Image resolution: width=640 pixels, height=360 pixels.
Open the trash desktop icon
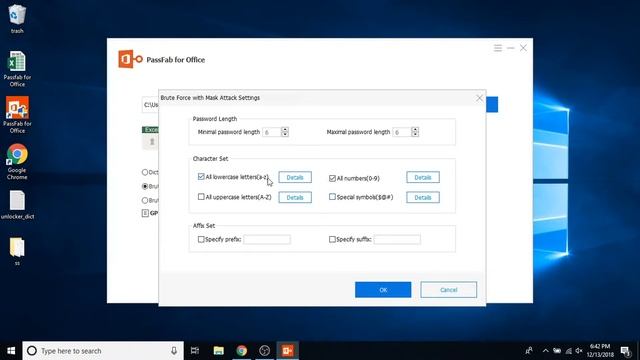17,19
